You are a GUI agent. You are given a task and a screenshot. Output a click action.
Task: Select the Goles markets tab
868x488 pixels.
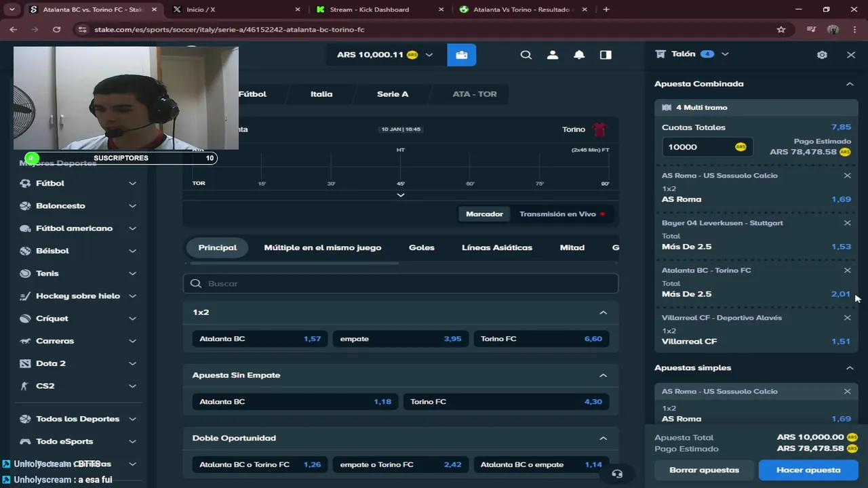pyautogui.click(x=421, y=248)
